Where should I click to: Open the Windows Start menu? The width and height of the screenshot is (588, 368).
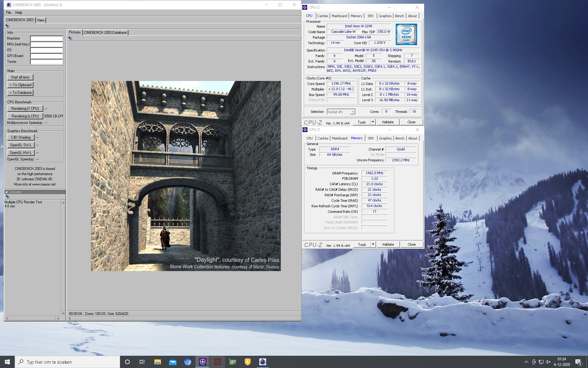pyautogui.click(x=7, y=362)
